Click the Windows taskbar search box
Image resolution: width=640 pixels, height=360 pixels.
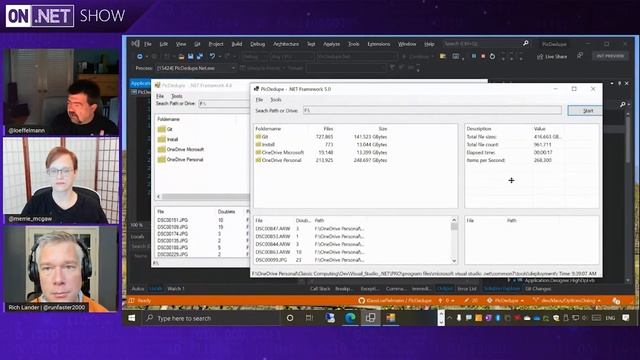[x=210, y=318]
